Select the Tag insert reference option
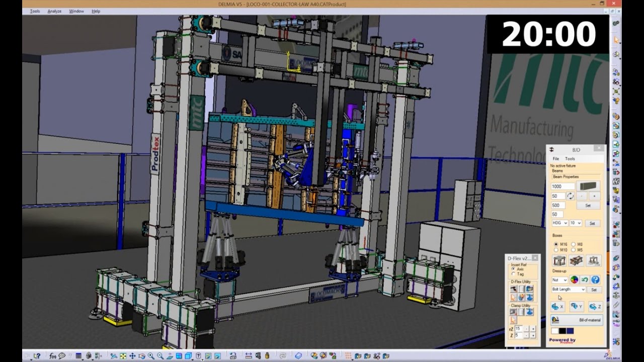This screenshot has height=362, width=644. click(x=513, y=274)
